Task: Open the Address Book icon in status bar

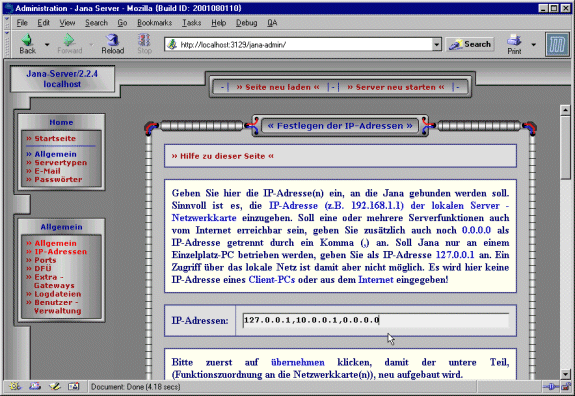Action: 73,386
